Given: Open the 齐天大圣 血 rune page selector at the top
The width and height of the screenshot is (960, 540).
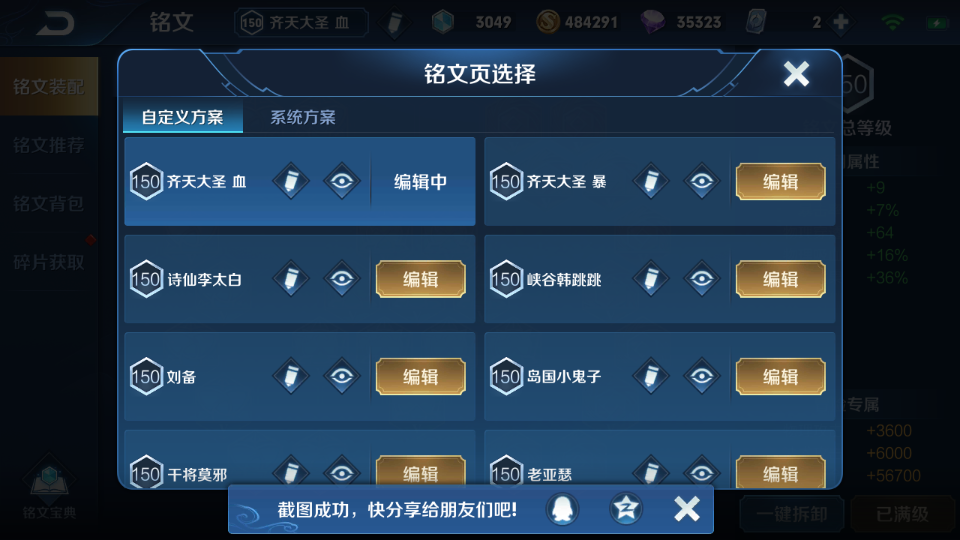Looking at the screenshot, I should pyautogui.click(x=301, y=23).
